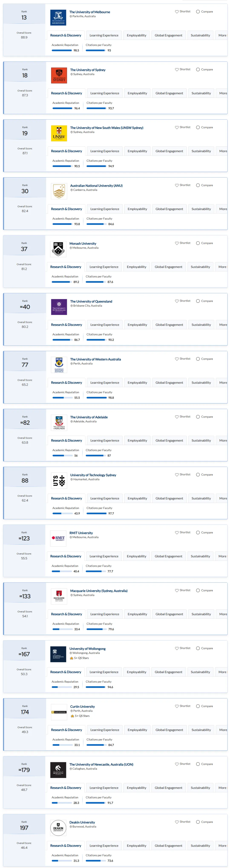Screen dimensions: 230x868
Task: Click the UNSW Sydney yellow logo
Action: 59,133
